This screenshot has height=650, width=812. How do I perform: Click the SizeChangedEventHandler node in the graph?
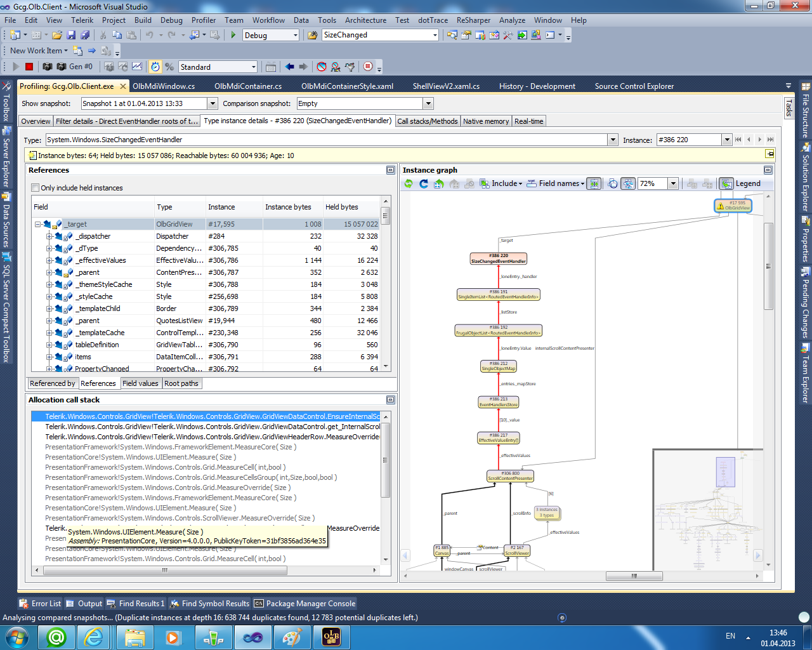click(x=499, y=258)
